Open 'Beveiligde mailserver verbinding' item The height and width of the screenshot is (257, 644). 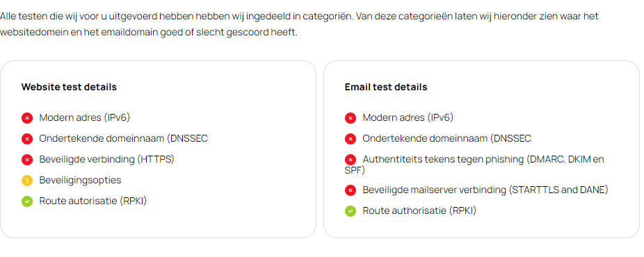tap(485, 190)
